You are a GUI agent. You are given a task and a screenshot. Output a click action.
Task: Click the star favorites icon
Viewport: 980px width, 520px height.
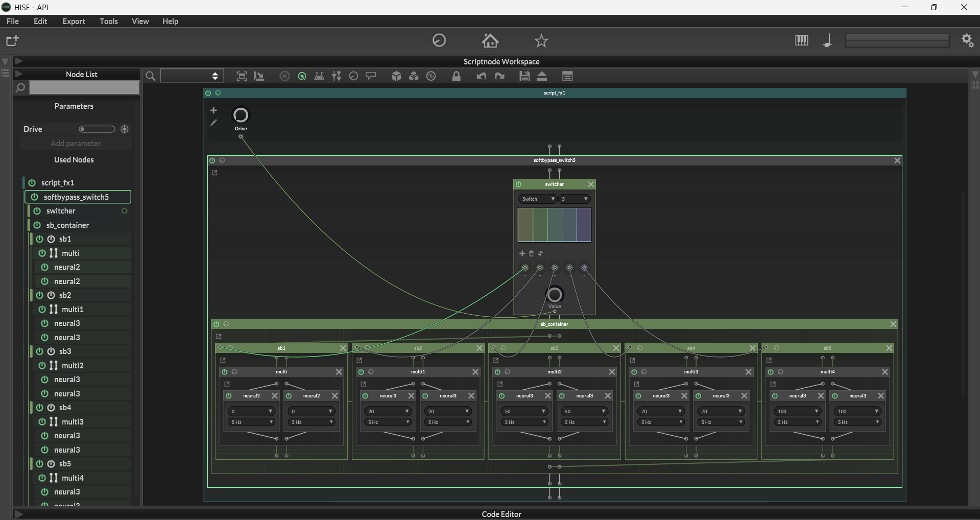(x=541, y=40)
